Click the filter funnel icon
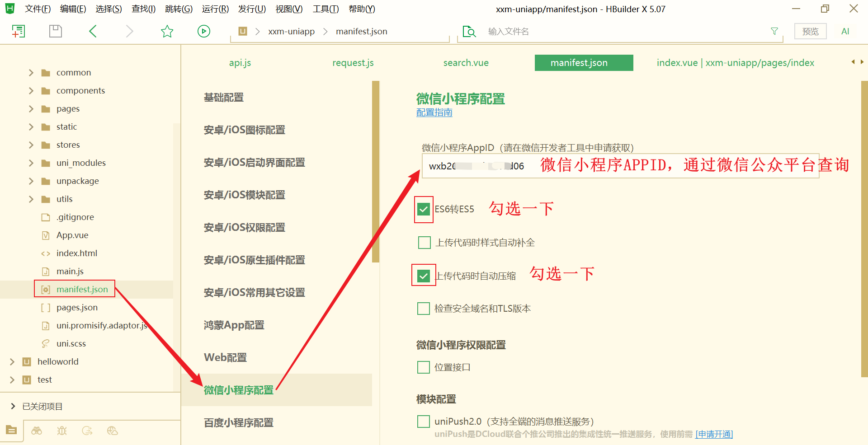 774,31
